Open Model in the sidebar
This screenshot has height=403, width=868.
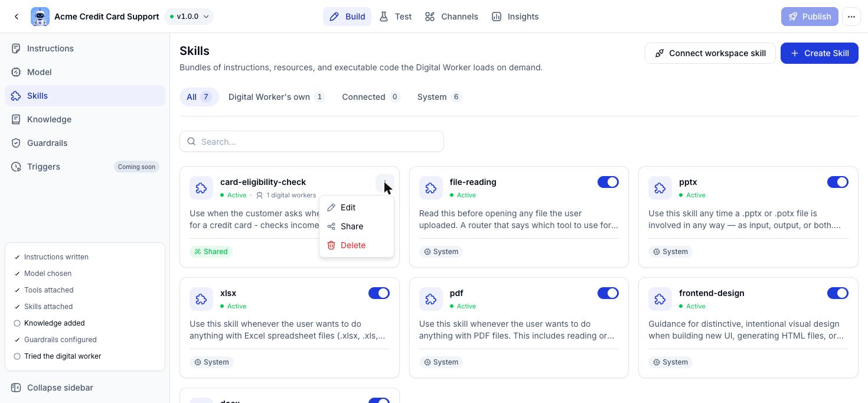(85, 72)
